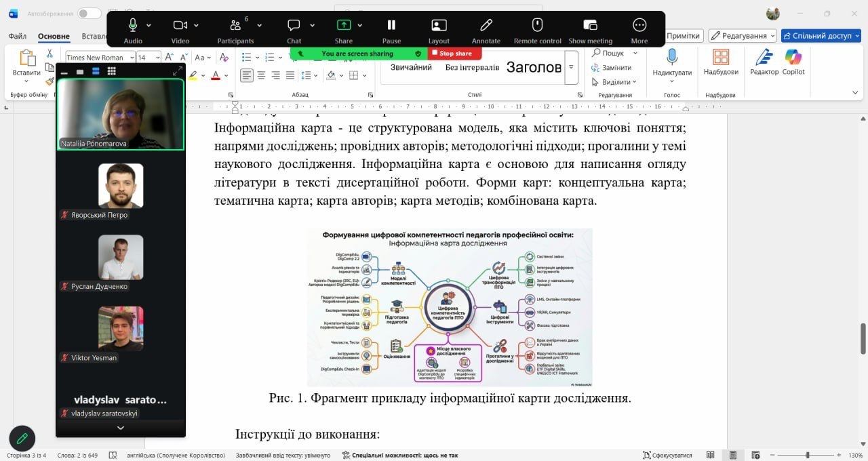
Task: Select the Основне ribbon tab
Action: (x=54, y=36)
